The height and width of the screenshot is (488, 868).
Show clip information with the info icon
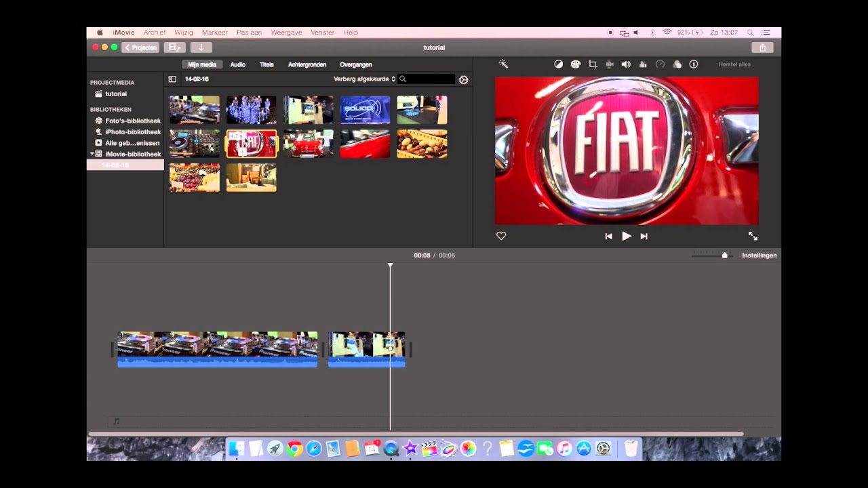point(694,64)
